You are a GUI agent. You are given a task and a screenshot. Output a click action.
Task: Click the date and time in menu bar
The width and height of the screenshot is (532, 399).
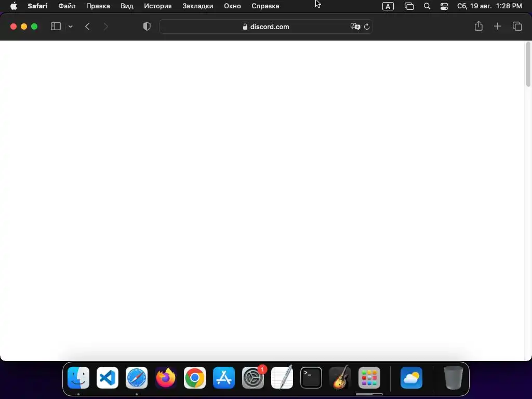pyautogui.click(x=489, y=6)
